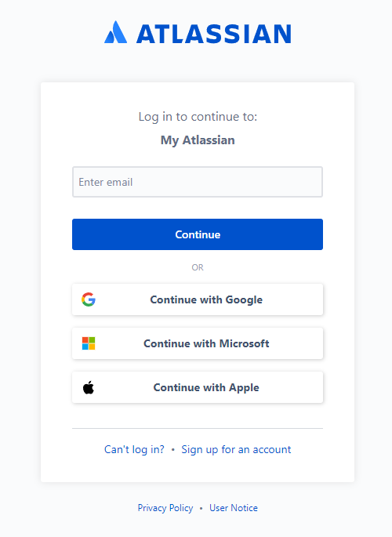Choose the Continue with Apple label
Image resolution: width=392 pixels, height=537 pixels.
tap(206, 387)
